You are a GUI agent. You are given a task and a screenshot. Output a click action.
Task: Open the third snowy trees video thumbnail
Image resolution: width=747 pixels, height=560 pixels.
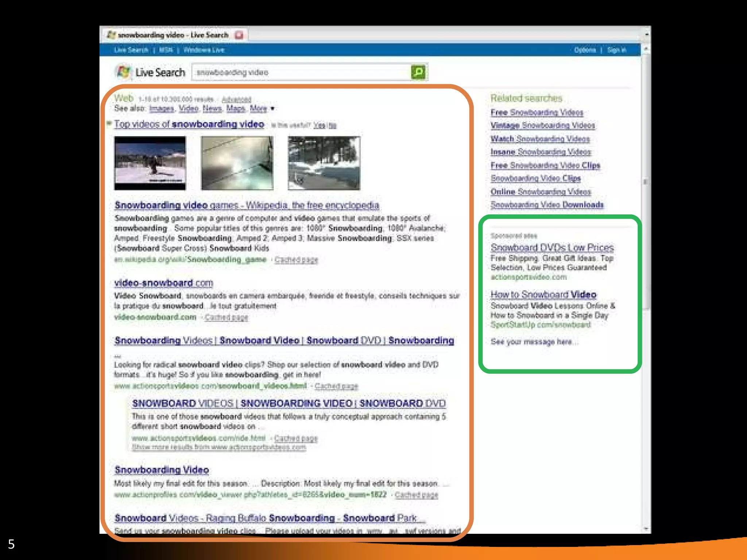pos(324,163)
